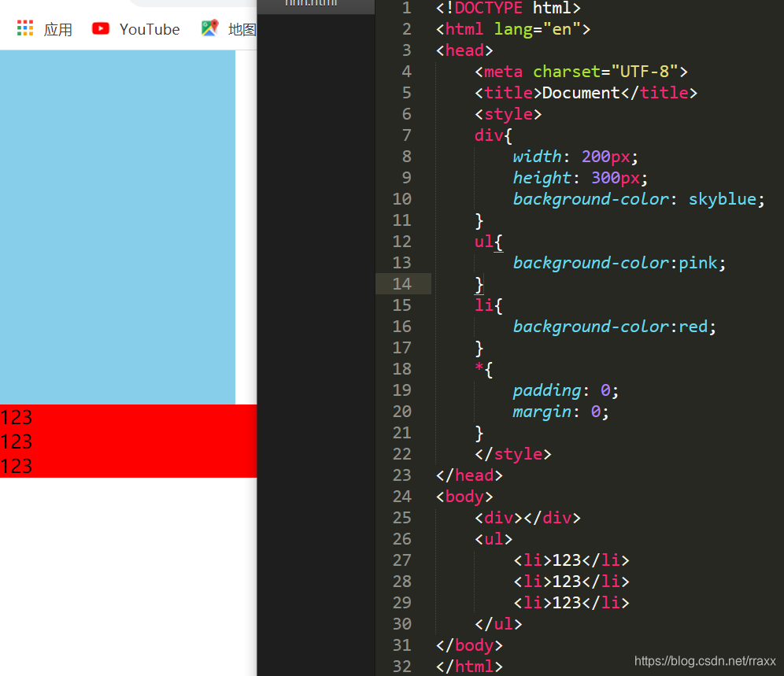Viewport: 784px width, 676px height.
Task: Place cursor on DOCTYPE html line
Action: coord(508,8)
